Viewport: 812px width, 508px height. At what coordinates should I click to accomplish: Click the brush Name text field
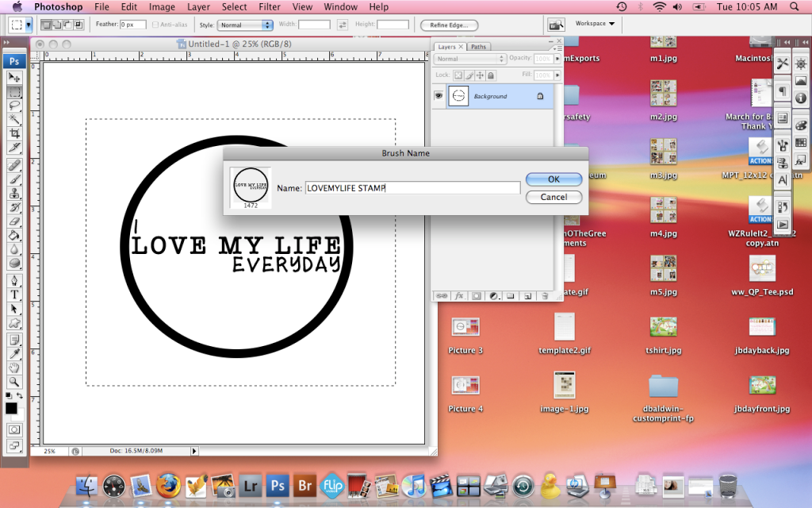412,188
